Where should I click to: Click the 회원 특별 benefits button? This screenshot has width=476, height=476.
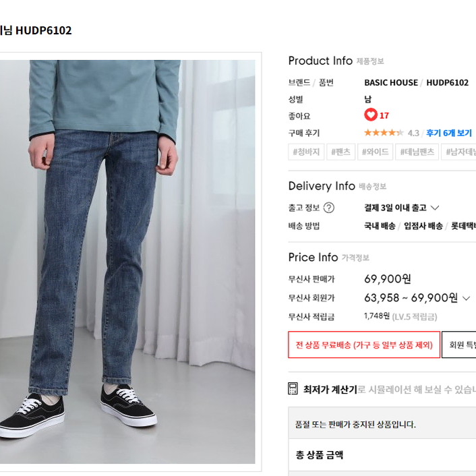[x=459, y=345]
